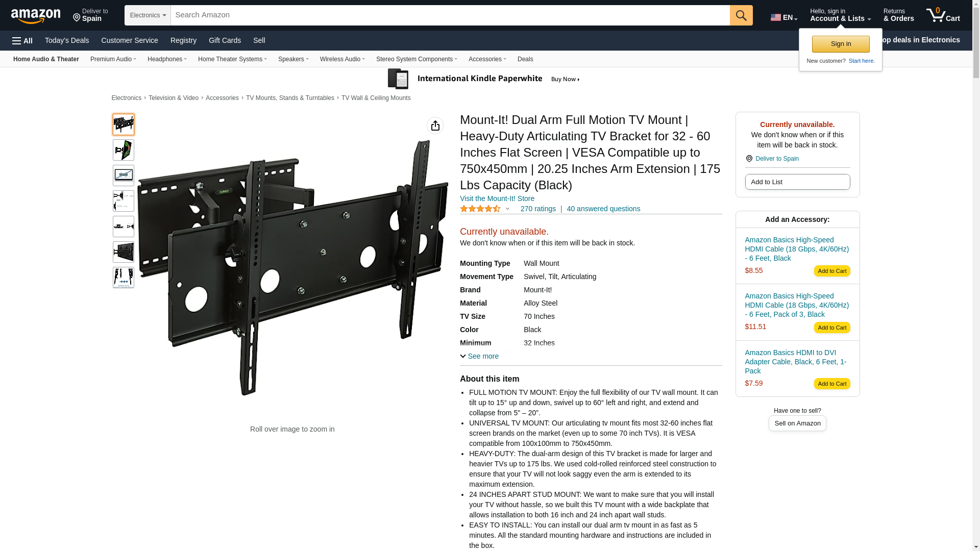The width and height of the screenshot is (980, 551).
Task: Expand the Headphones submenu
Action: pyautogui.click(x=167, y=59)
